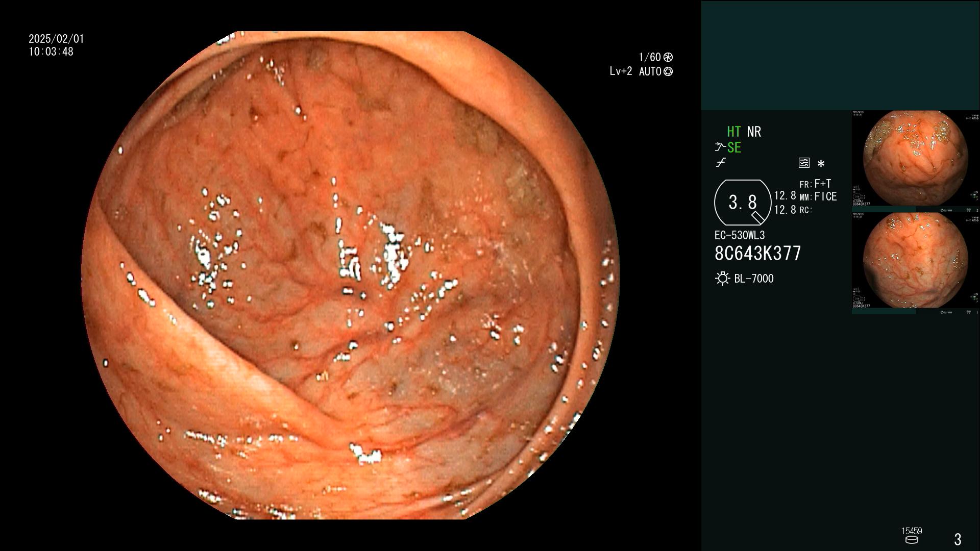Click the shutter speed icon after 1/60
The height and width of the screenshot is (551, 980).
click(x=668, y=57)
